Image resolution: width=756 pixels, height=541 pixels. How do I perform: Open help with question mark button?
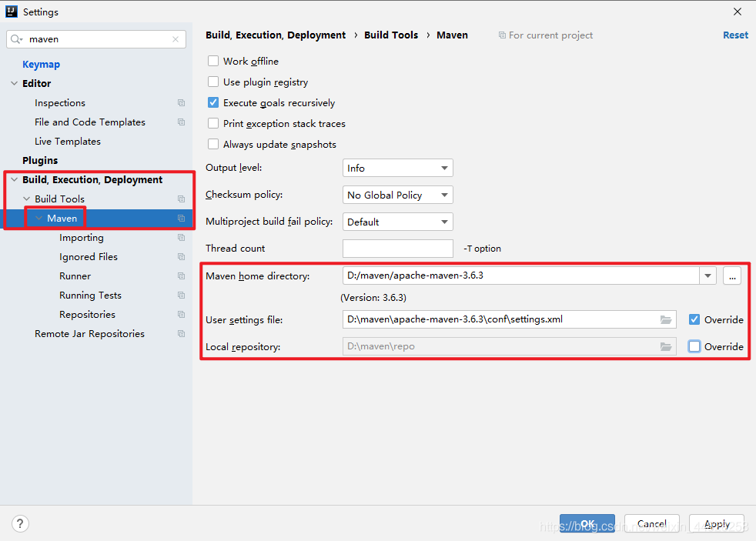click(20, 523)
